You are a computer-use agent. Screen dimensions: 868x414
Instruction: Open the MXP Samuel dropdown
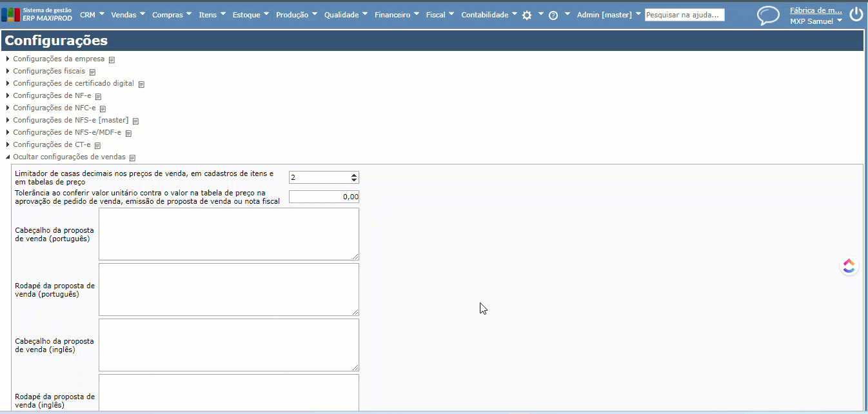point(816,21)
